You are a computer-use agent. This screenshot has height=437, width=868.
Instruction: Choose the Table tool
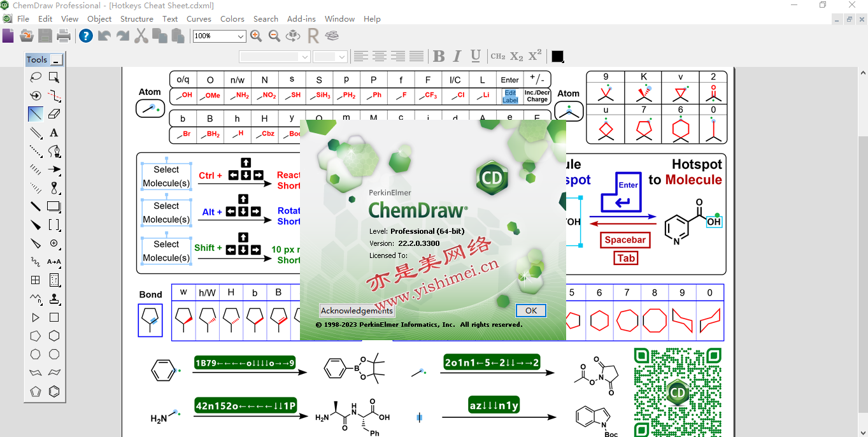pos(36,280)
